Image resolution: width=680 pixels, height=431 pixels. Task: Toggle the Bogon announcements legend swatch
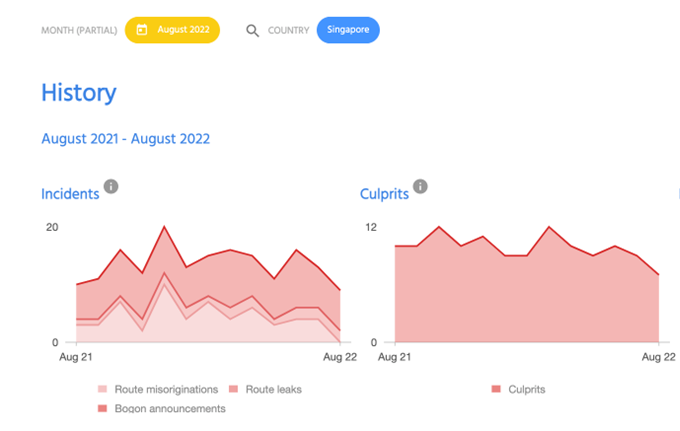(102, 408)
